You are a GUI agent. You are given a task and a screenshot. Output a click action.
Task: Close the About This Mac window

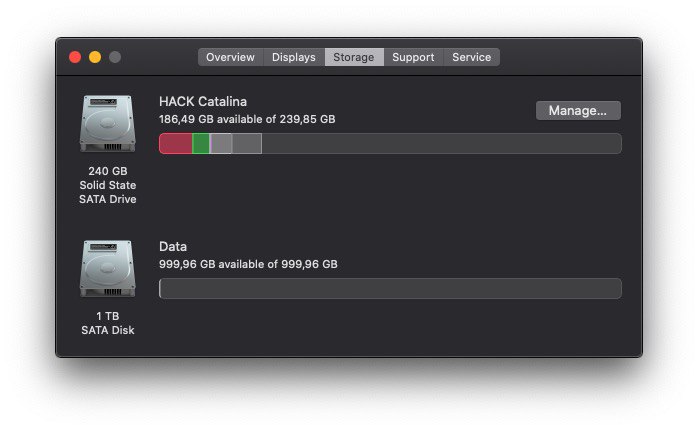point(75,57)
